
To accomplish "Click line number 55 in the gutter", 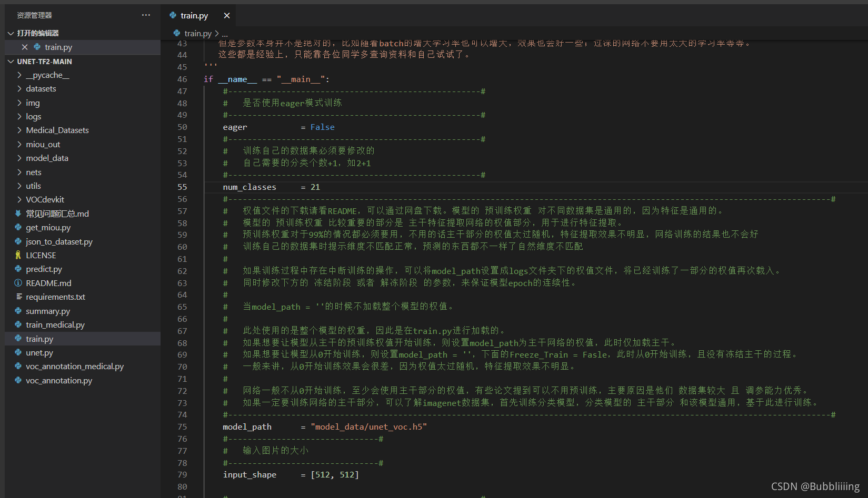I will [182, 187].
